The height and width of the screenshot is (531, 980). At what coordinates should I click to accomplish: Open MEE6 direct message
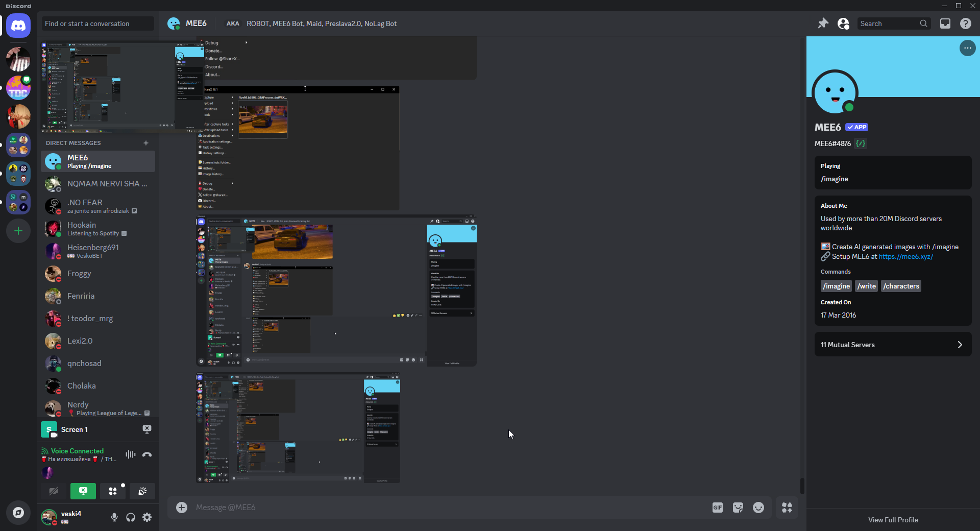pyautogui.click(x=98, y=161)
